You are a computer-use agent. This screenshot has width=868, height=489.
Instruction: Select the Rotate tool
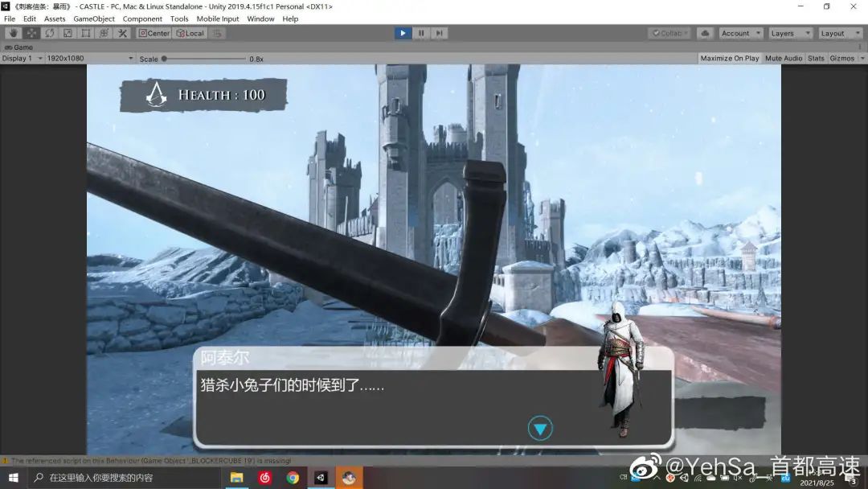[50, 33]
